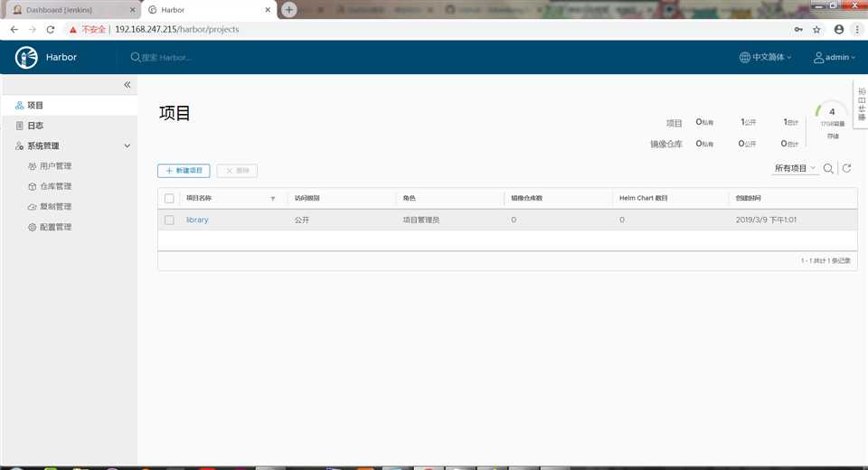This screenshot has height=470, width=868.
Task: Click the 仓库管理 cube icon
Action: 33,186
